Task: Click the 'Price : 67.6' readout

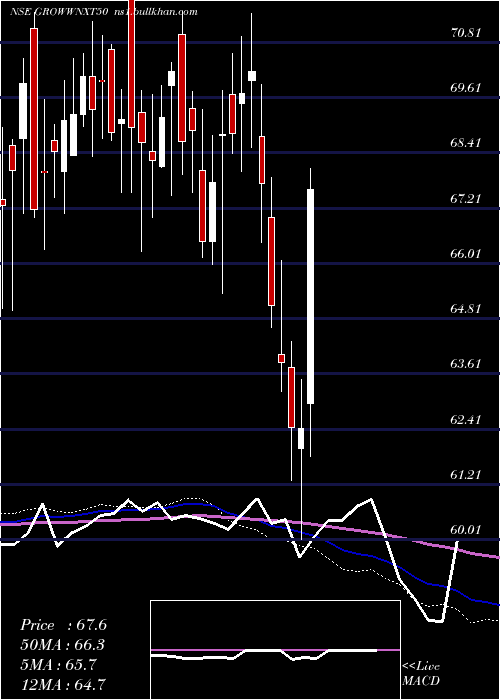Action: (x=63, y=625)
